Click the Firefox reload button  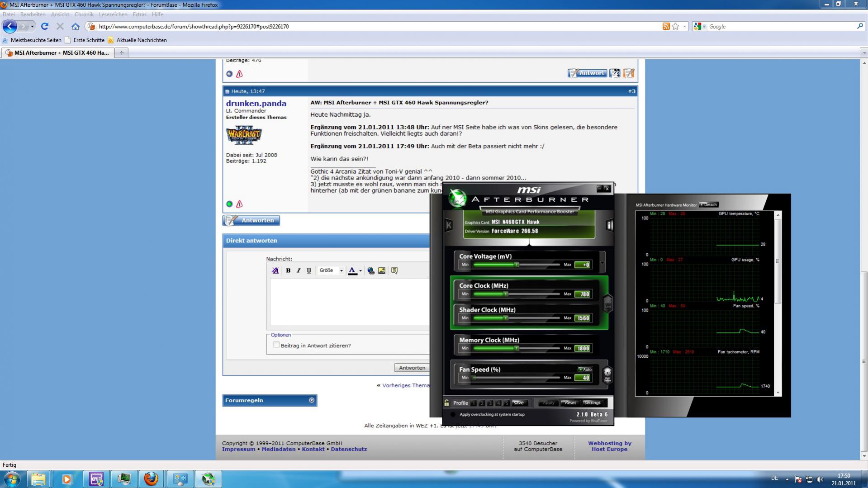pyautogui.click(x=45, y=26)
